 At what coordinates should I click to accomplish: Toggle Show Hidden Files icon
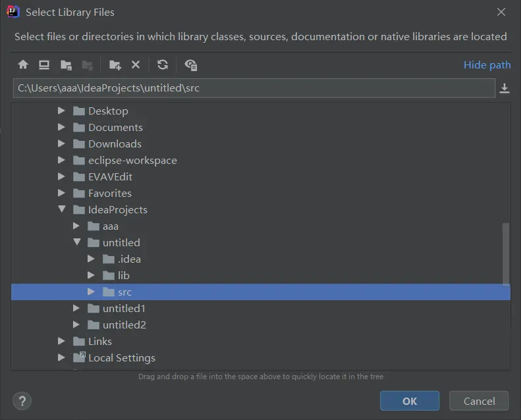(191, 65)
